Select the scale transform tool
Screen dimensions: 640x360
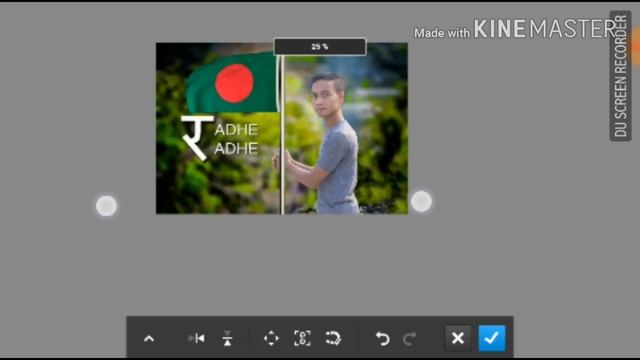coord(302,338)
